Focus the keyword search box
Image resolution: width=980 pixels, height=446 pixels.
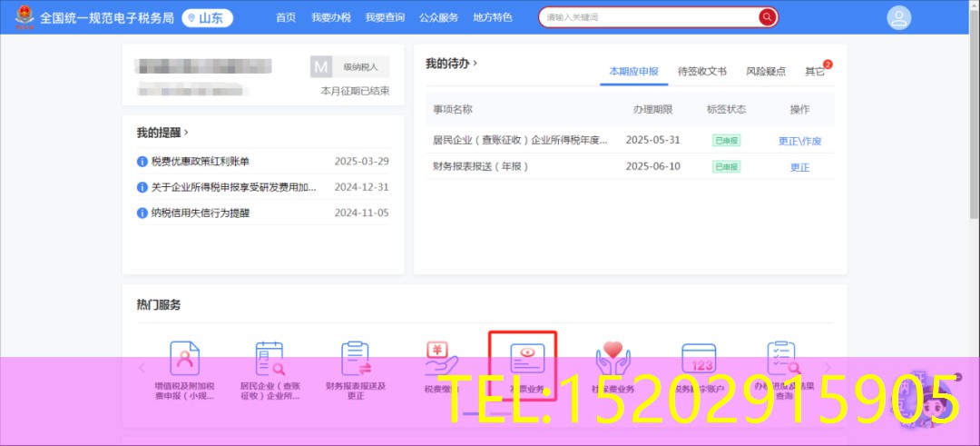tap(650, 17)
